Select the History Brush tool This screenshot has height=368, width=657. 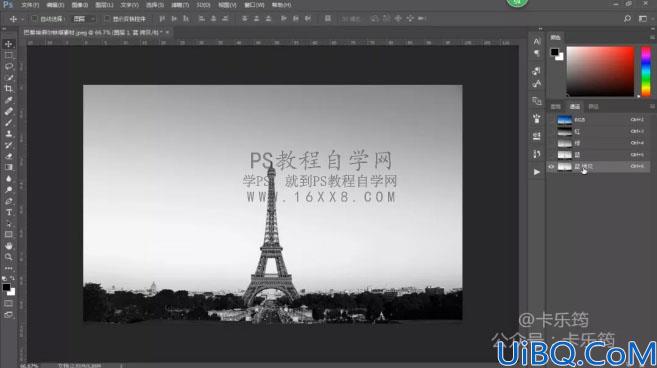(8, 145)
